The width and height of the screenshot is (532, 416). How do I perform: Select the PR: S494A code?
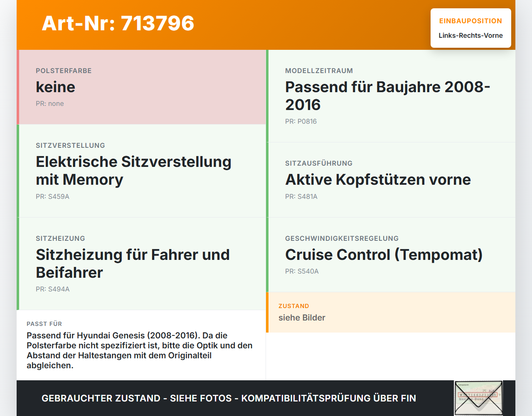53,289
